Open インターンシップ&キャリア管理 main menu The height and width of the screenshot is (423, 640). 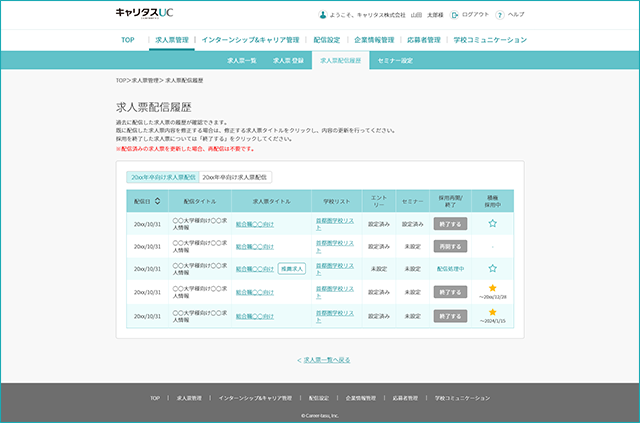(x=250, y=40)
